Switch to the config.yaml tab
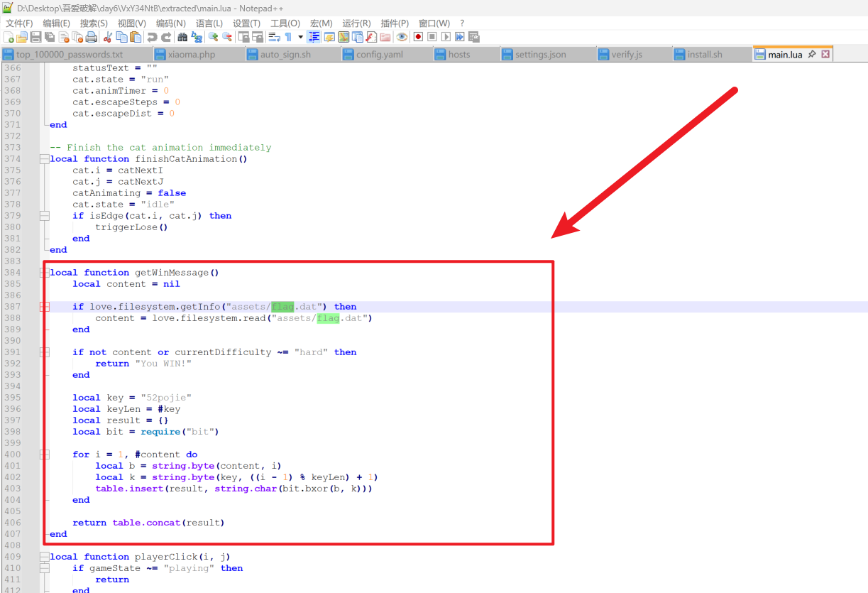This screenshot has height=593, width=868. click(379, 55)
